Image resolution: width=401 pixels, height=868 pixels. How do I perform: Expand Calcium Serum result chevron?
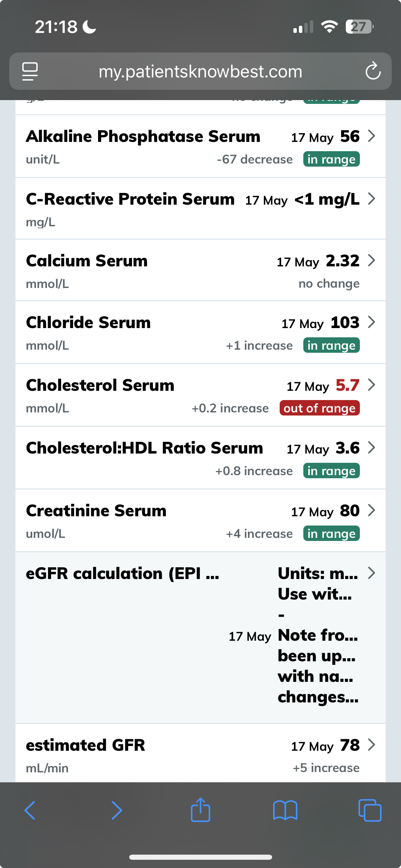click(372, 261)
